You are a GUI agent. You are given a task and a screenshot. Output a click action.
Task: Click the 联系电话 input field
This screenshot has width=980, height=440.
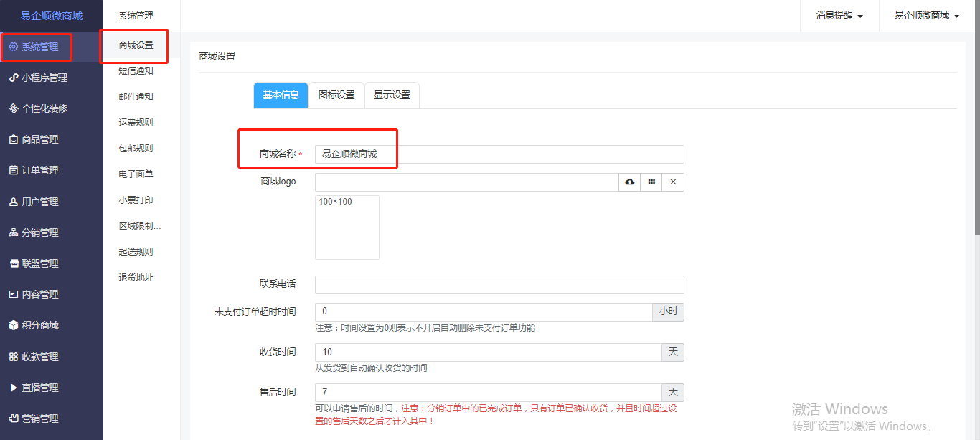click(499, 284)
